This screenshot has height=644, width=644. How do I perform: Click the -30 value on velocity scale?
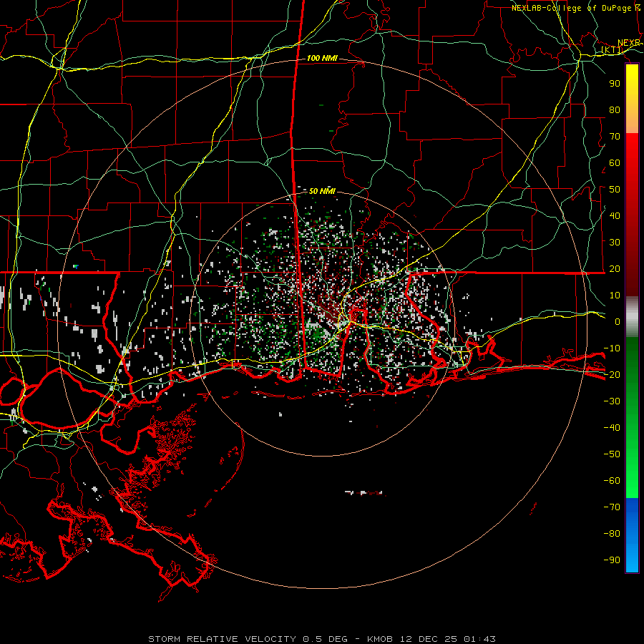[x=612, y=401]
